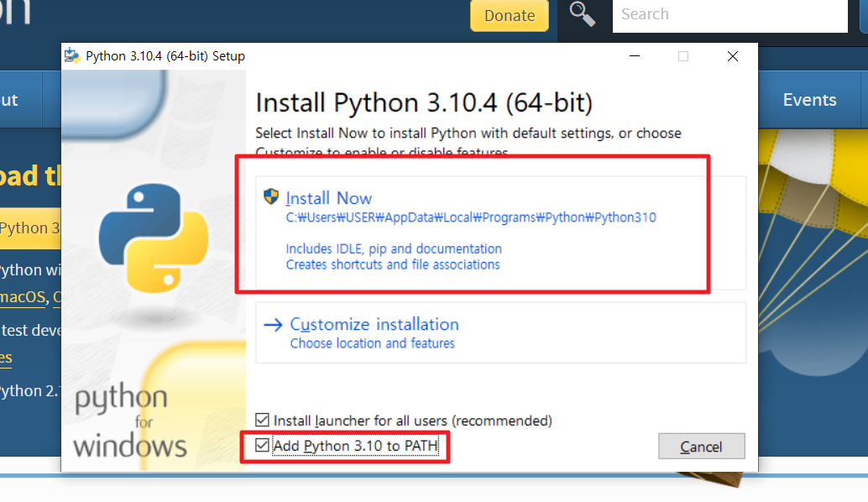Click the search magnifier icon on website
This screenshot has width=868, height=502.
[583, 13]
